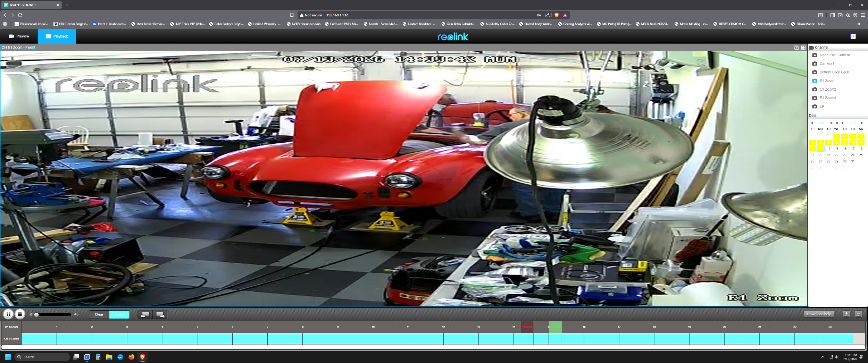
Task: Select the Fluent stream quality
Action: [119, 314]
